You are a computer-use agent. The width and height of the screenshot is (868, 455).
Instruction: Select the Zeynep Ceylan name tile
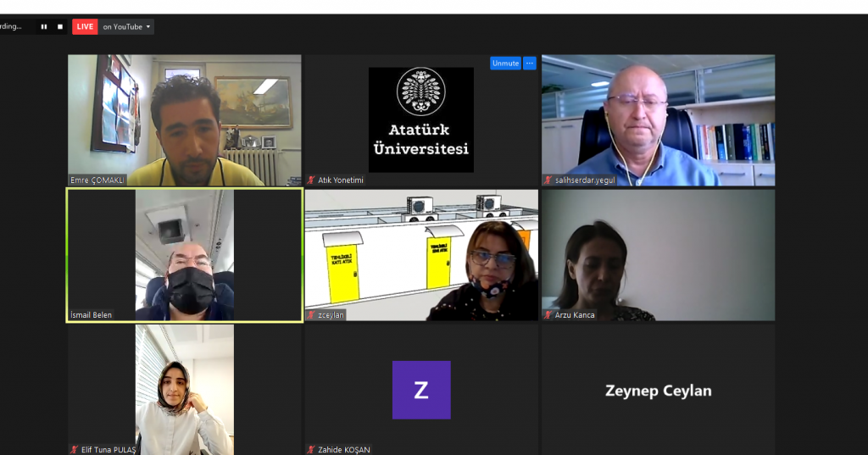click(x=658, y=391)
